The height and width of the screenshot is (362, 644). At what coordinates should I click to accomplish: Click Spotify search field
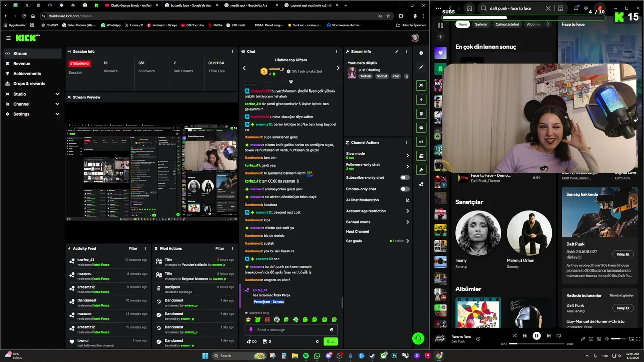click(514, 8)
